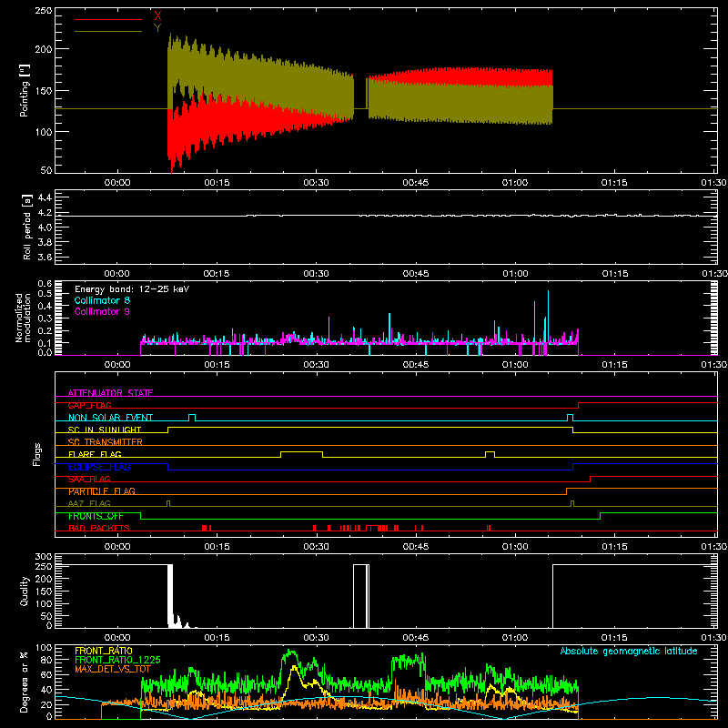This screenshot has width=728, height=728.
Task: Click the yellow FRONT_RATIO legend entry
Action: click(x=104, y=651)
